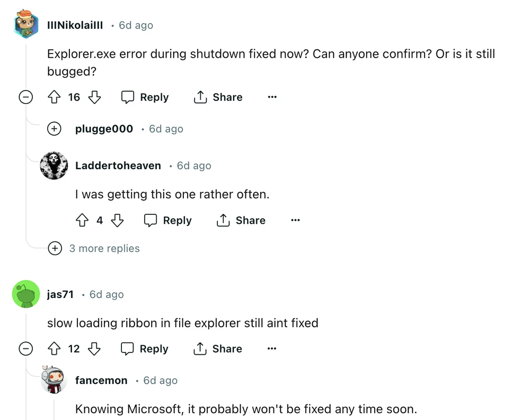
Task: Open more options on the top comment
Action: click(x=272, y=97)
